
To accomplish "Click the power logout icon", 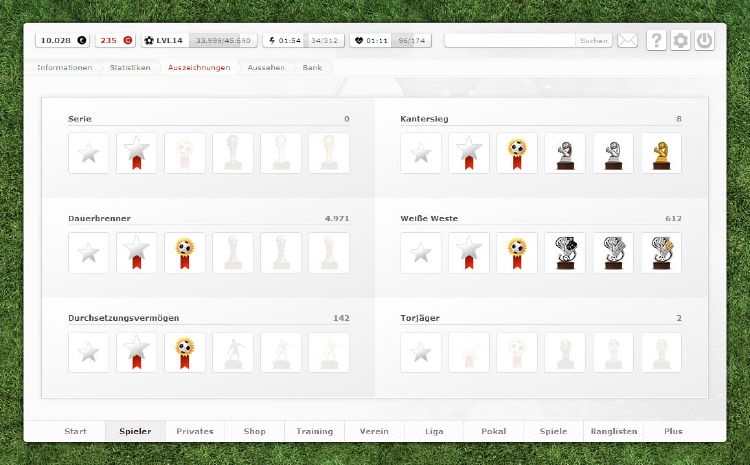I will (704, 41).
